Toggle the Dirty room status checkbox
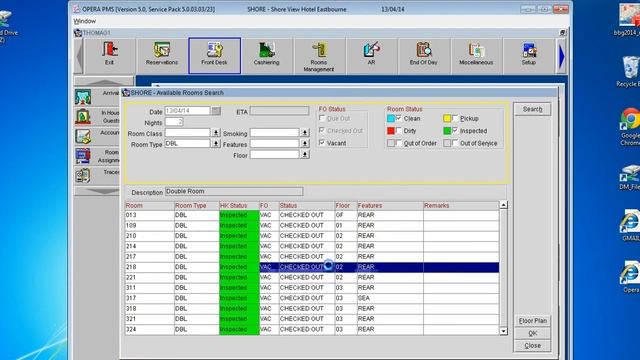Viewport: 640px width, 360px height. (399, 131)
